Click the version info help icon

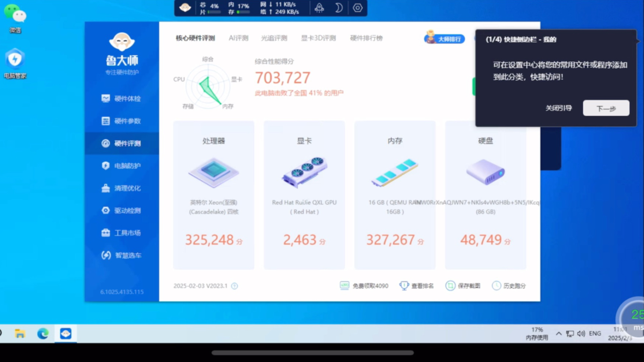point(235,286)
